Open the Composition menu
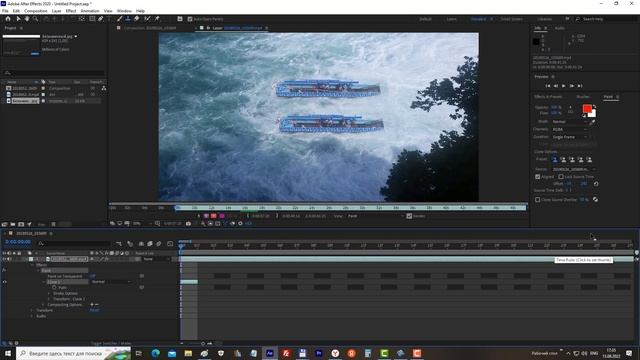 [x=36, y=11]
